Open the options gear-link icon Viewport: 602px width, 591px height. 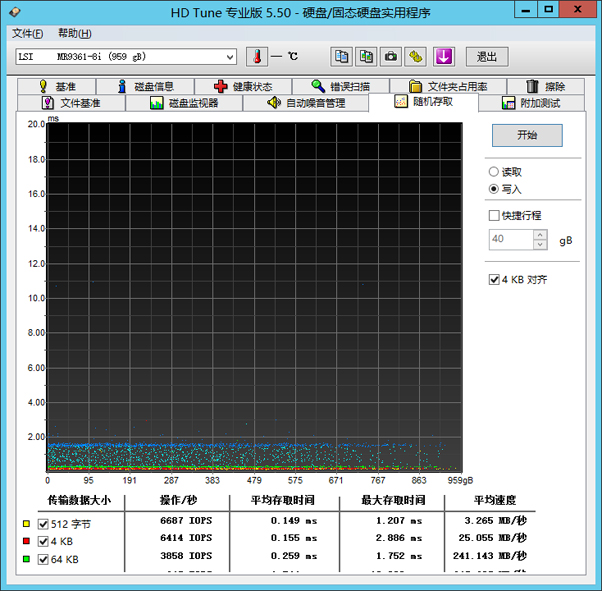tap(415, 57)
